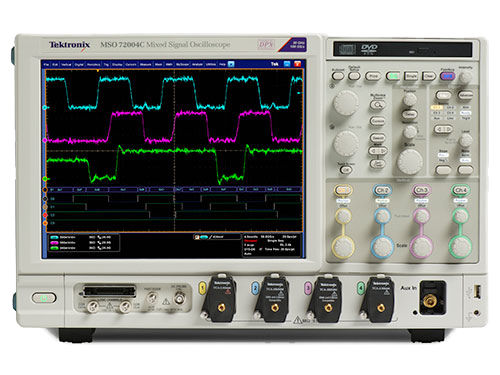Push the Set/Clear mark button
Screen dimensions: 500x375
coord(378,164)
